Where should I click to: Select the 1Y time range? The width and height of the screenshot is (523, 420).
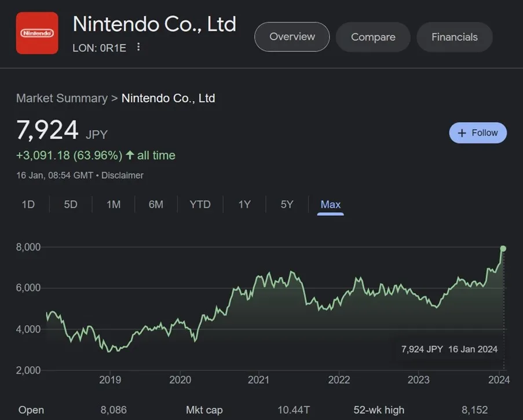point(244,204)
